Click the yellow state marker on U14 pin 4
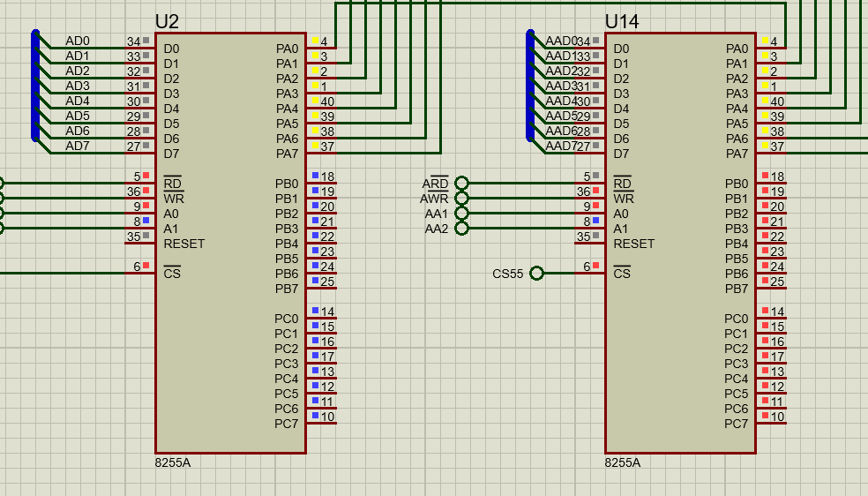 tap(765, 41)
